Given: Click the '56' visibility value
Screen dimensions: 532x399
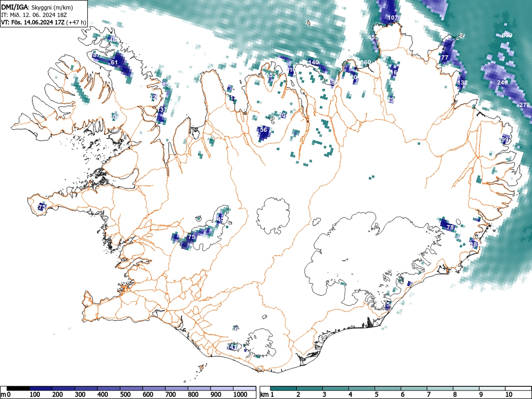Looking at the screenshot, I should [x=263, y=130].
